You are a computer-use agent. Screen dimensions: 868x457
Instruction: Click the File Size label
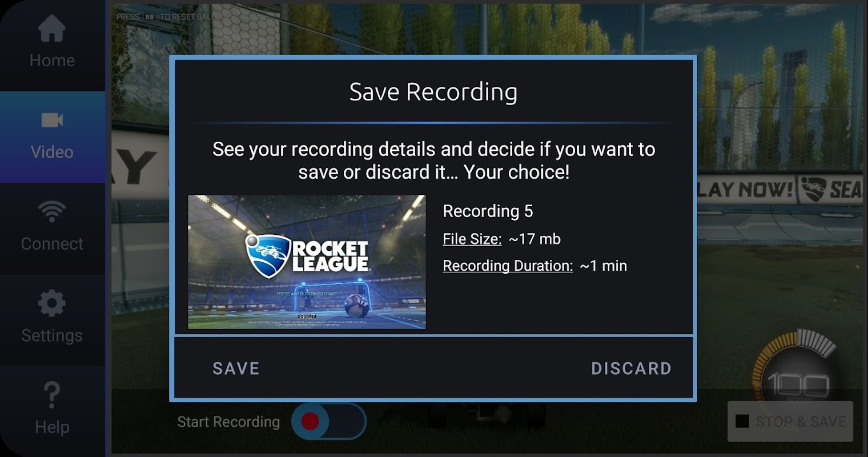(x=472, y=239)
